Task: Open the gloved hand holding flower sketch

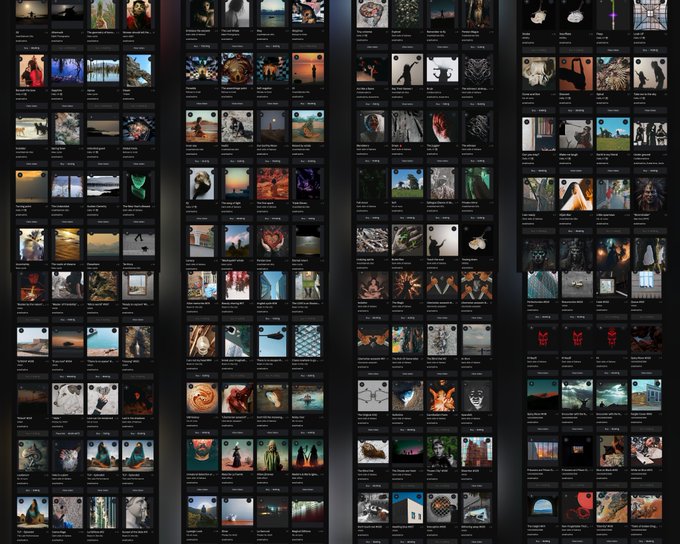Action: click(103, 399)
